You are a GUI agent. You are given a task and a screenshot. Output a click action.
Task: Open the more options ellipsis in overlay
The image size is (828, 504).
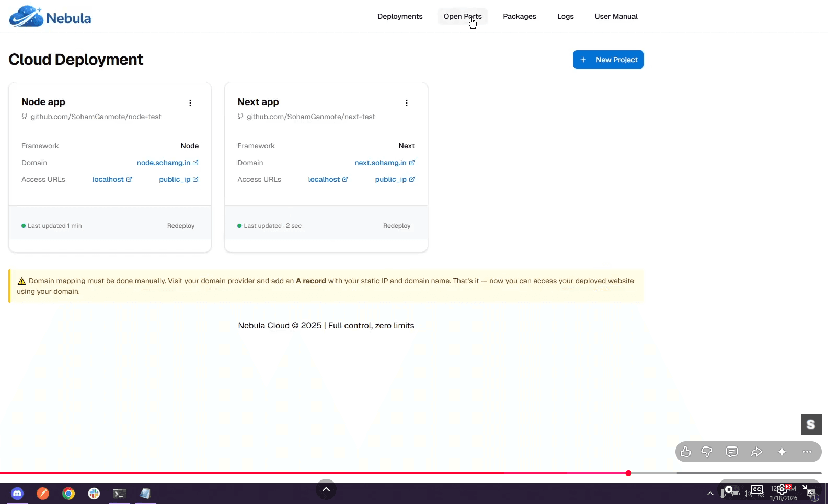pos(807,452)
